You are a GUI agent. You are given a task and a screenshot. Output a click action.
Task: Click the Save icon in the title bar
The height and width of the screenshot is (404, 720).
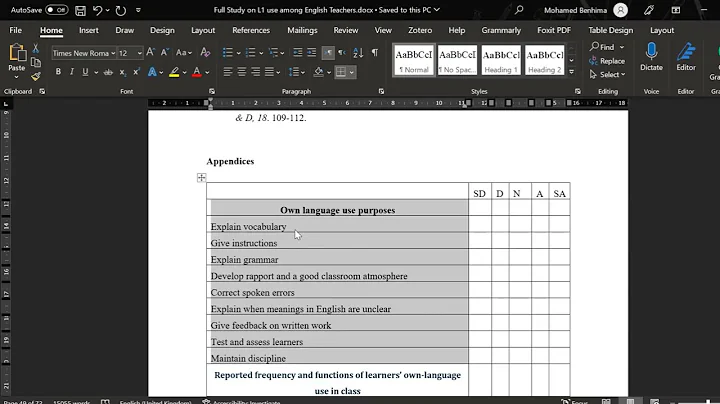(80, 10)
